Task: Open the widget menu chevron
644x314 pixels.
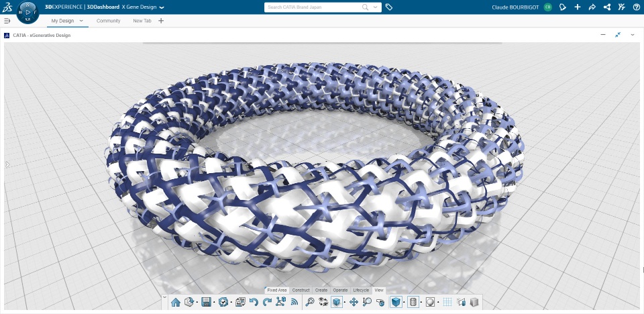Action: click(x=633, y=35)
